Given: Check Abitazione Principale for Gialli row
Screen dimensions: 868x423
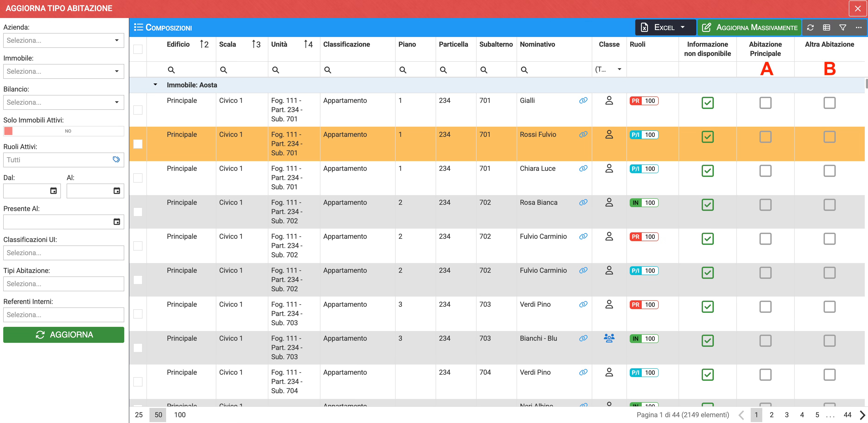Looking at the screenshot, I should tap(765, 103).
